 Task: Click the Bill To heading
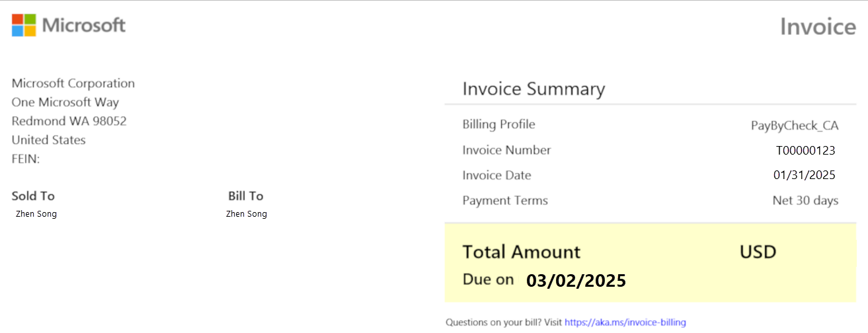(246, 196)
